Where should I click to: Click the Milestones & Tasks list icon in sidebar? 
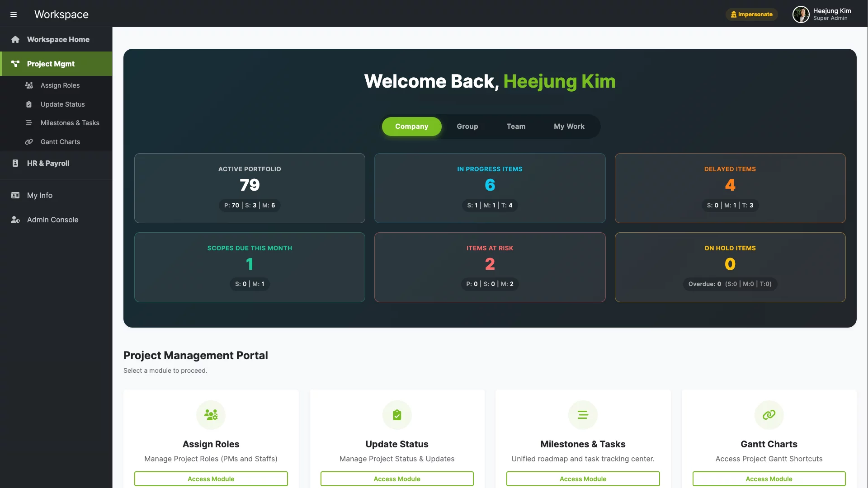[x=29, y=123]
